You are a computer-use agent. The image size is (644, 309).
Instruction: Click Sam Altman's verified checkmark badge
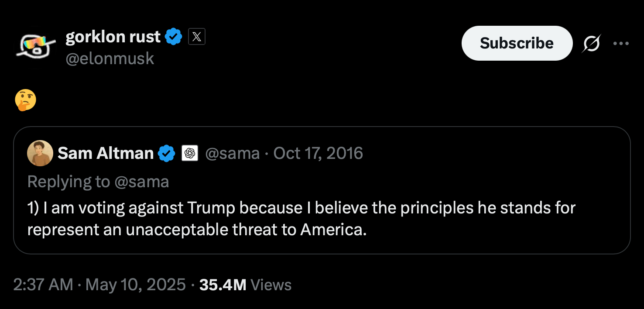pyautogui.click(x=166, y=153)
